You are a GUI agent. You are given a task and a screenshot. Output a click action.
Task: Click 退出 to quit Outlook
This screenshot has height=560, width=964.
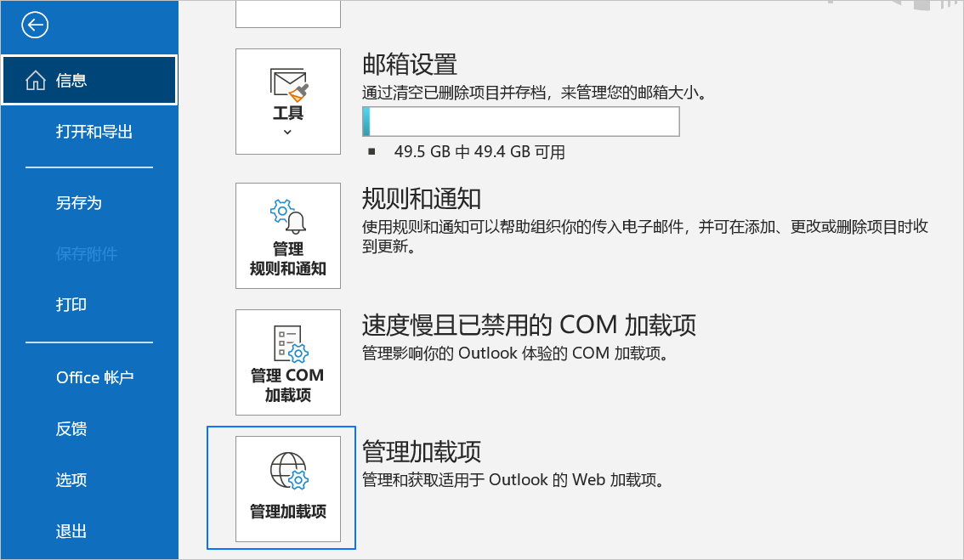tap(71, 531)
